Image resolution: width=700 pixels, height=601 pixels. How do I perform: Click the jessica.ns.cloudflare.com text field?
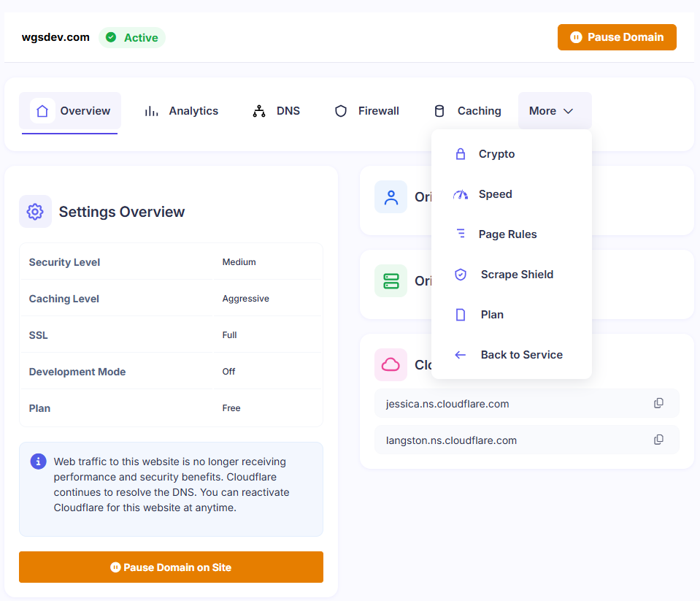[527, 404]
